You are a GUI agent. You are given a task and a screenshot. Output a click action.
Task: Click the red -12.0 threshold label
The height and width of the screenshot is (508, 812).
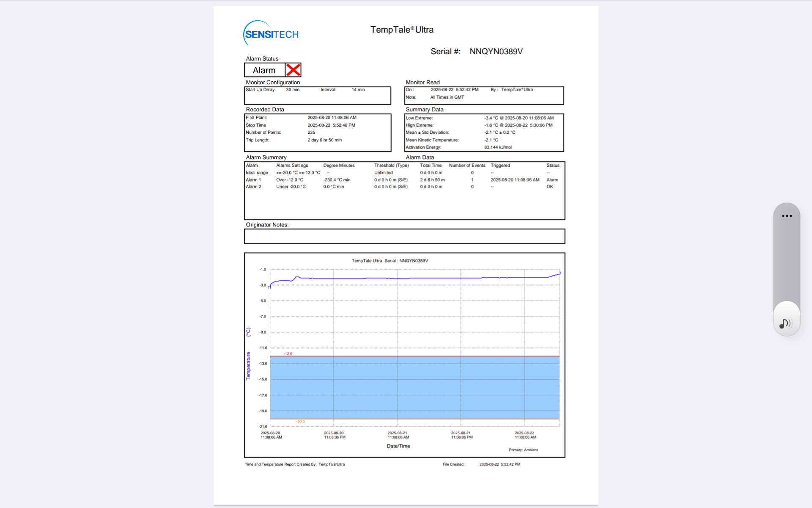(288, 353)
